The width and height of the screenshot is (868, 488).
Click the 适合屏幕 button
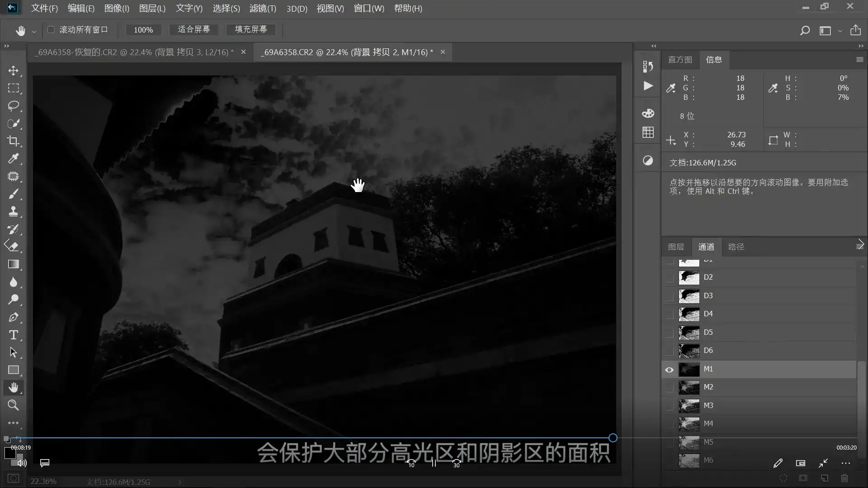tap(194, 29)
